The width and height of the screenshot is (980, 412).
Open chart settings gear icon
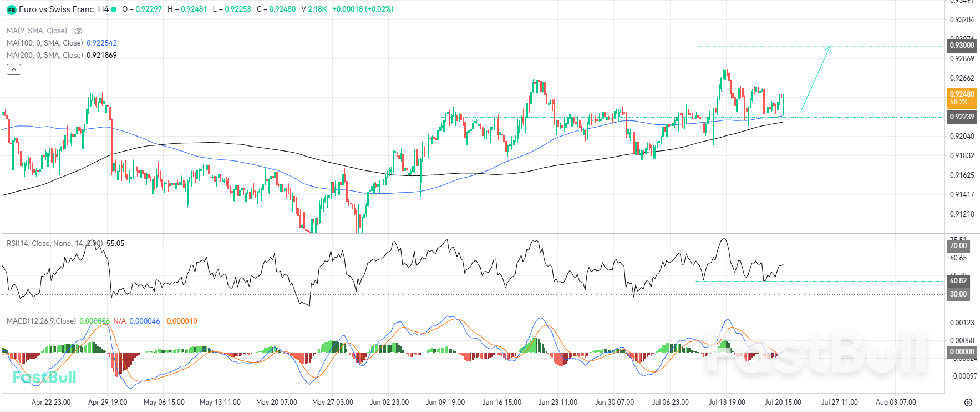tap(968, 403)
